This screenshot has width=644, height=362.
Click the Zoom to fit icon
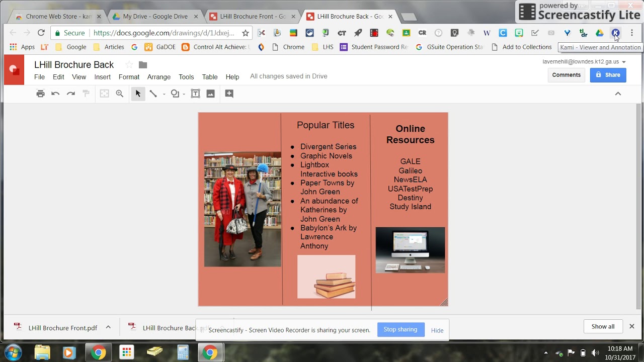coord(104,94)
